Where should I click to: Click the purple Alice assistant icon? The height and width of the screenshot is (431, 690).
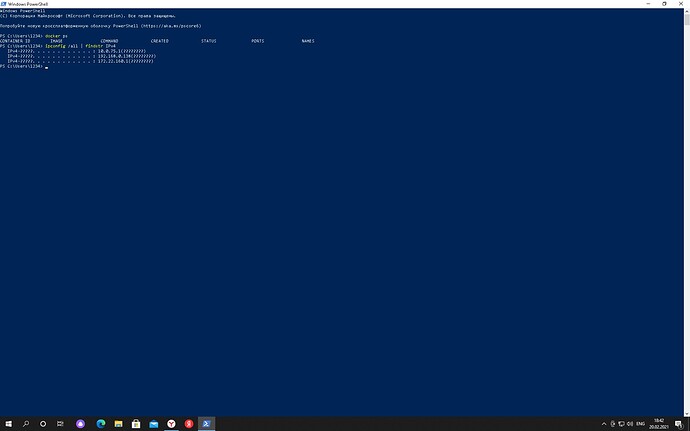81,424
